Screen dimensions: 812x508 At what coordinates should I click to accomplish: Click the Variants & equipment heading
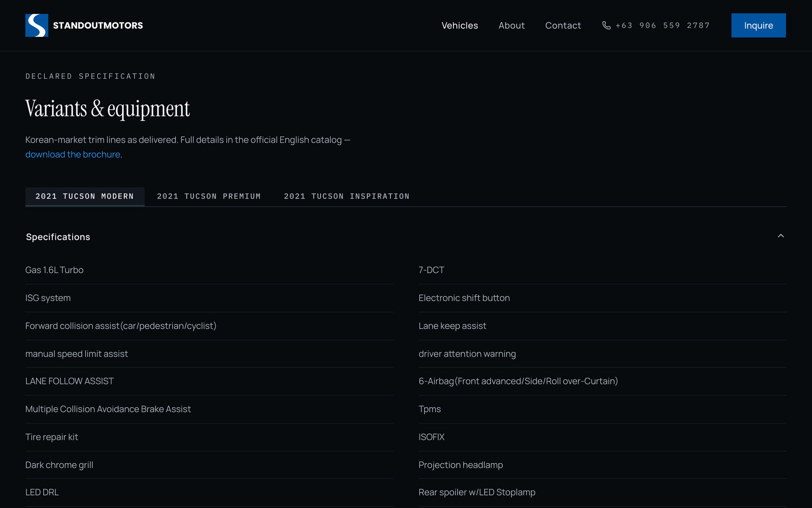pos(107,109)
